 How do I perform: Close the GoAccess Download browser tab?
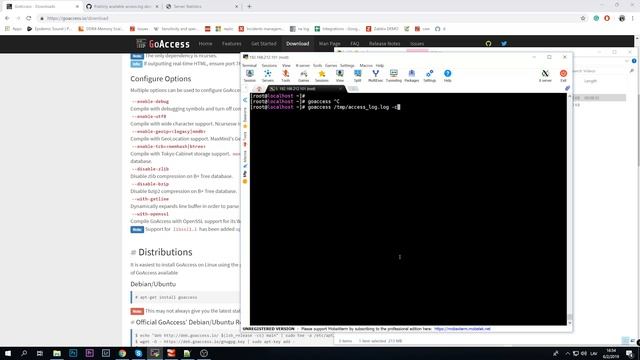(x=77, y=7)
